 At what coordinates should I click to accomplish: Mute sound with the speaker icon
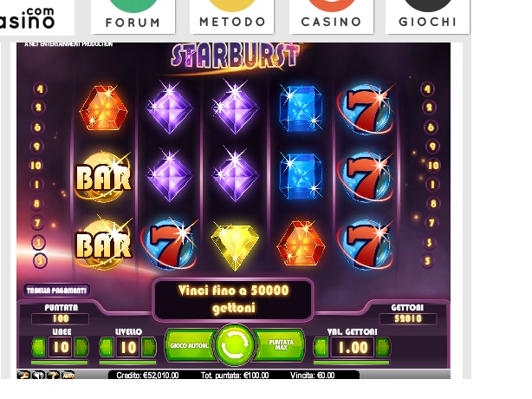pyautogui.click(x=38, y=376)
